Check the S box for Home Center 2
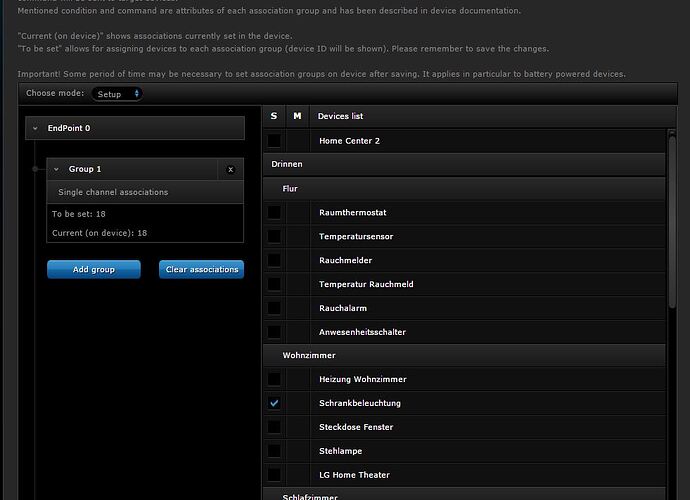Viewport: 690px width, 500px height. pos(274,141)
